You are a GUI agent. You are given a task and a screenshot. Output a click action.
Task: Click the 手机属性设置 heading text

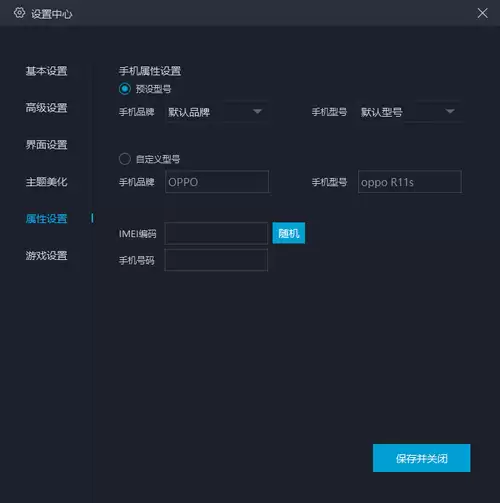click(150, 71)
